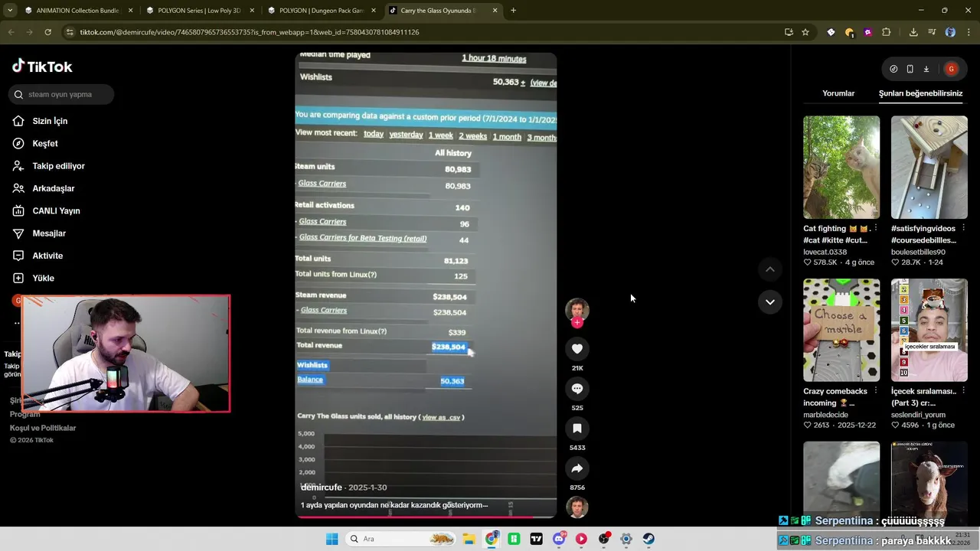
Task: Switch to POLYGON Dungeon Pack tab
Action: [321, 11]
